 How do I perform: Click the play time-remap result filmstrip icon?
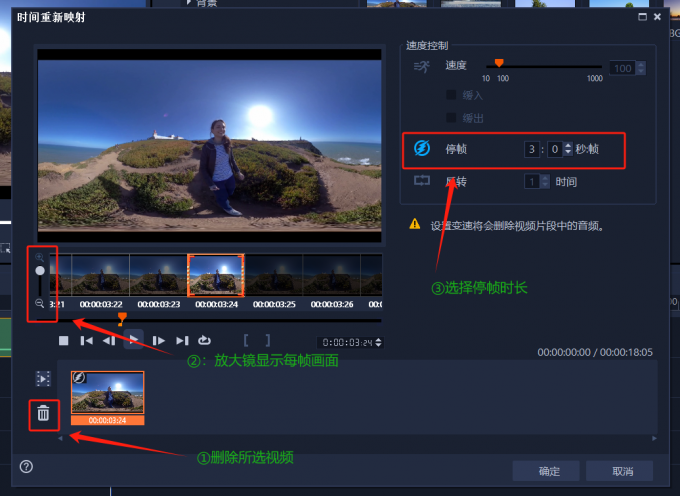point(43,379)
